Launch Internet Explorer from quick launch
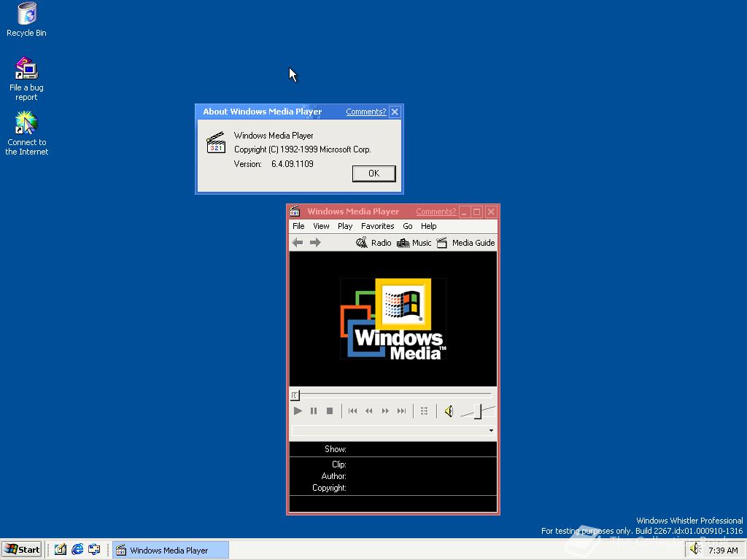 click(x=77, y=550)
